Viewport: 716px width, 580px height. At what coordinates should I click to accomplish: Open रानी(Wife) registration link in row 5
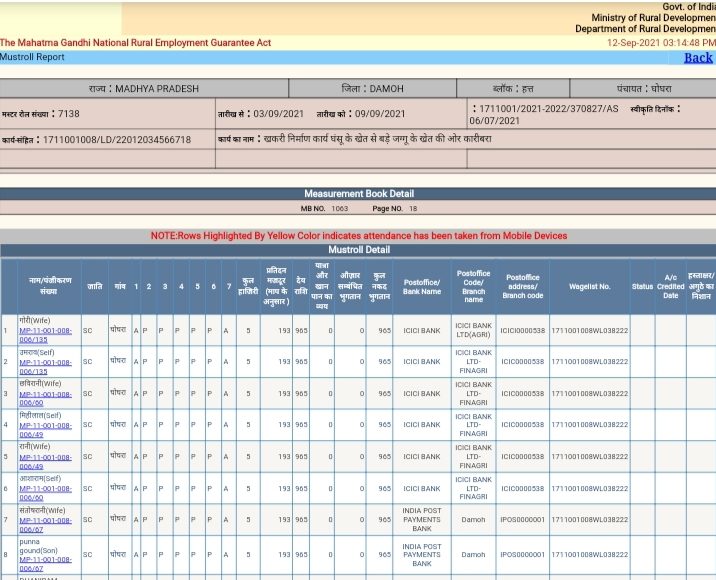[46, 462]
